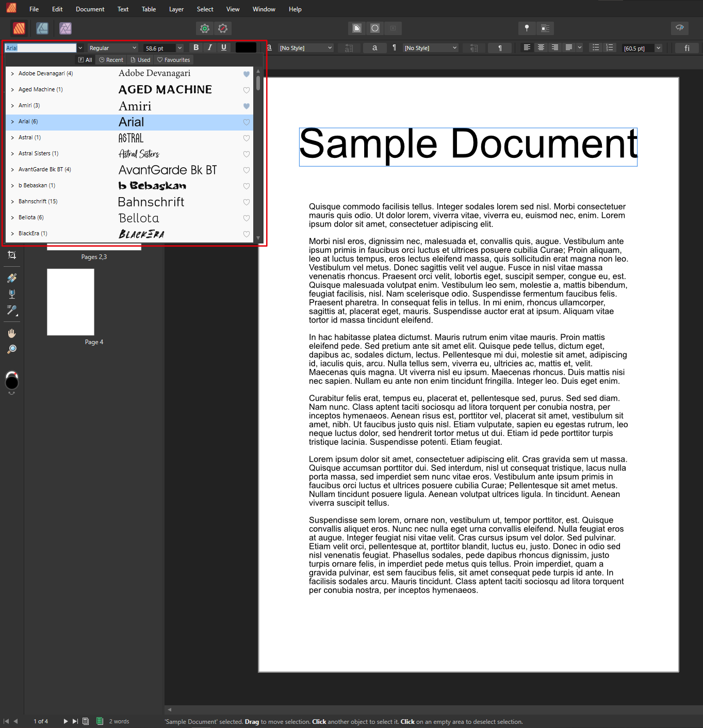This screenshot has width=703, height=728.
Task: Select the vector Crop tool
Action: [12, 255]
